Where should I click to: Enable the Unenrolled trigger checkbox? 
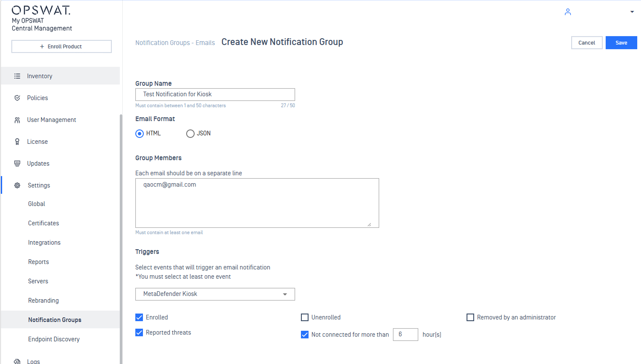(305, 317)
